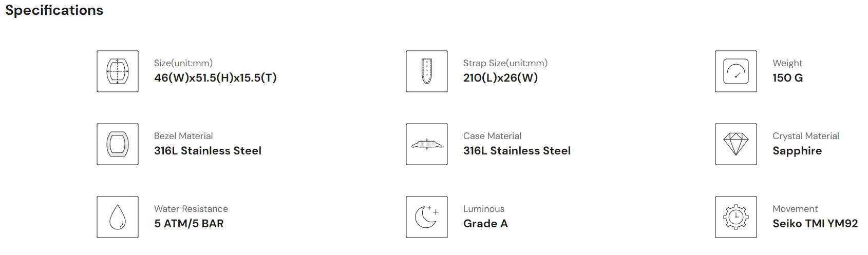Click the bezel material icon
868x255 pixels.
point(118,144)
